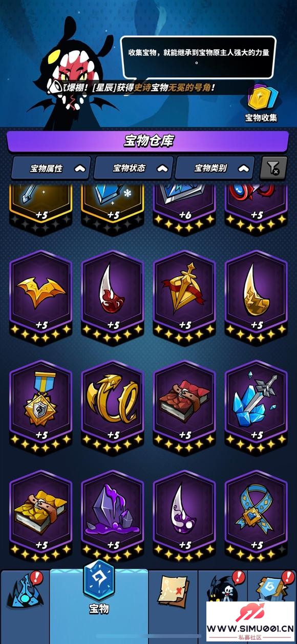Expand the 宝物状态 filter dropdown

pyautogui.click(x=133, y=168)
